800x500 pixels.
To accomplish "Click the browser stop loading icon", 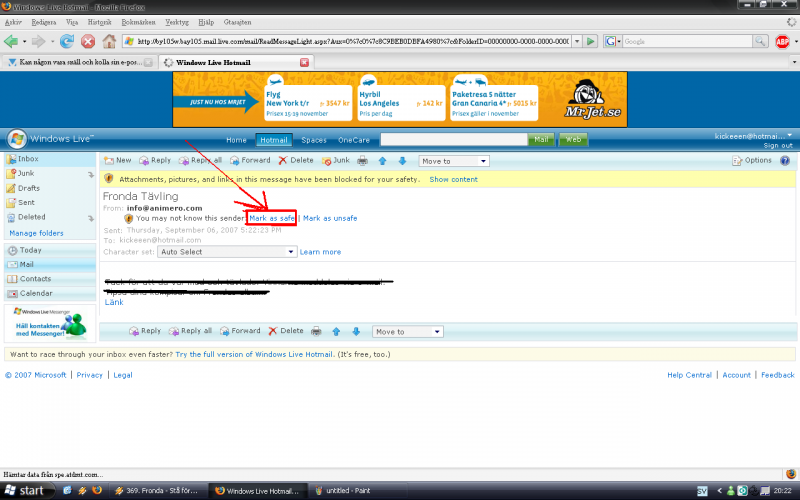I will [x=88, y=41].
